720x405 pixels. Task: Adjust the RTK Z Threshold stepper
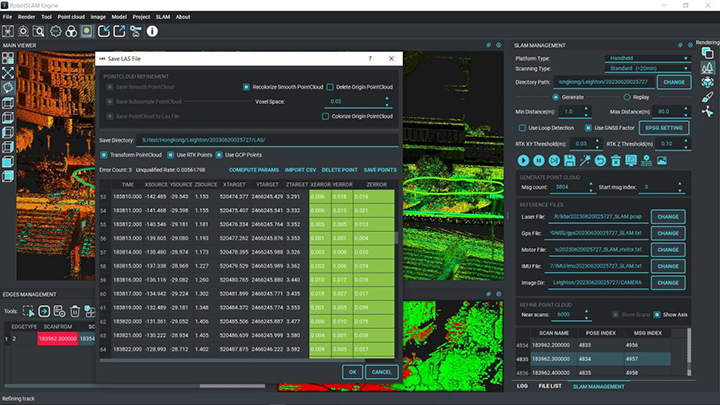tap(686, 144)
